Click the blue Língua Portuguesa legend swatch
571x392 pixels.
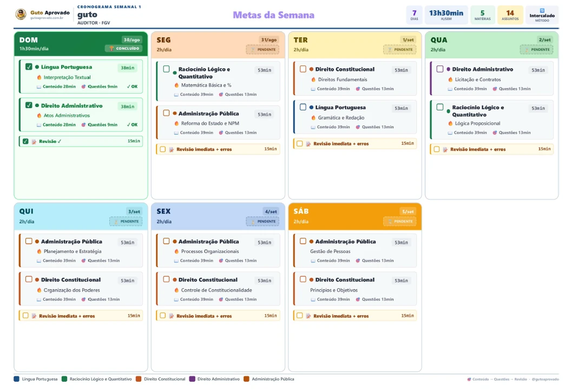click(16, 379)
